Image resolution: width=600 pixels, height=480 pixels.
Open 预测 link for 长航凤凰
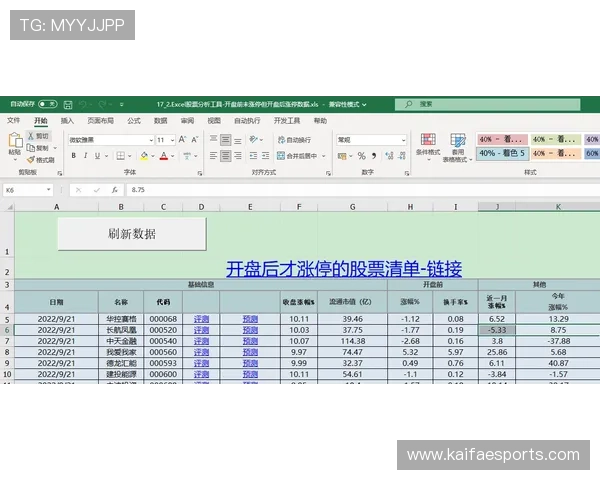point(250,330)
